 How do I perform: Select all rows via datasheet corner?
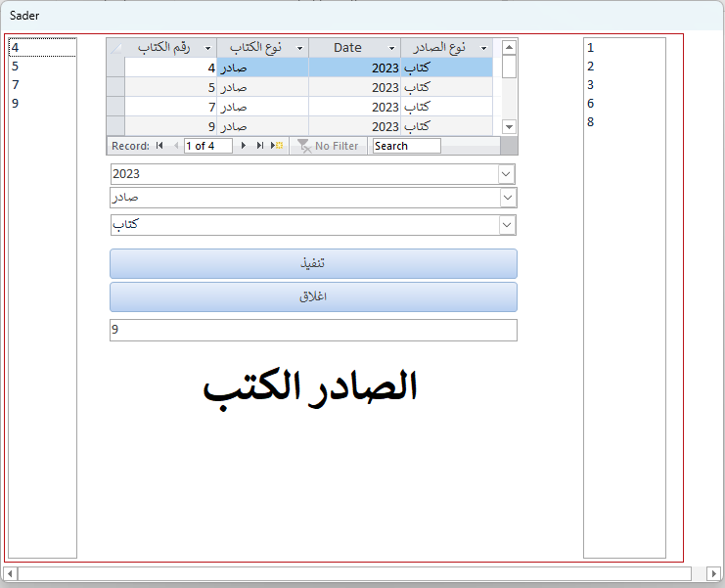coord(115,48)
